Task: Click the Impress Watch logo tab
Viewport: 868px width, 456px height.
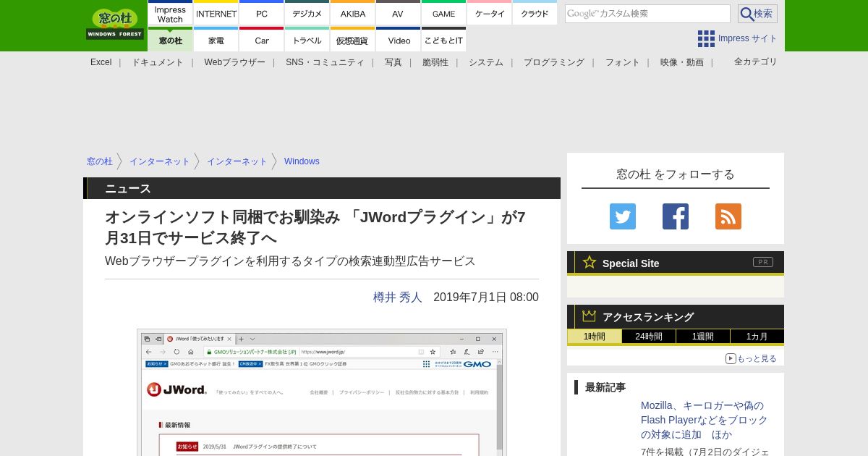Action: coord(171,14)
